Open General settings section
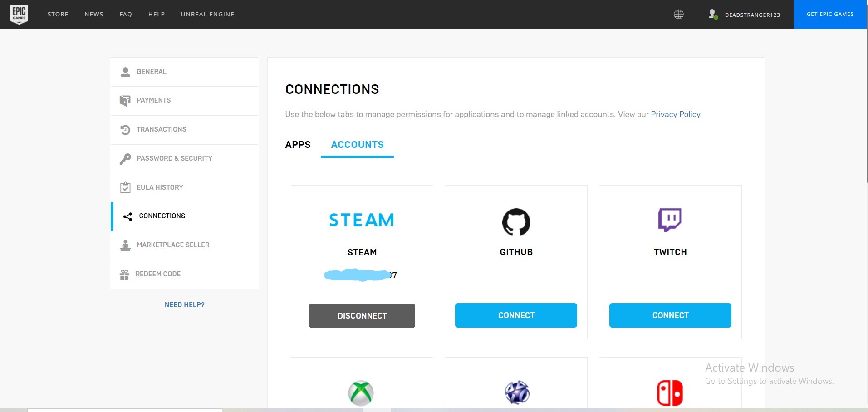The height and width of the screenshot is (412, 868). [184, 72]
